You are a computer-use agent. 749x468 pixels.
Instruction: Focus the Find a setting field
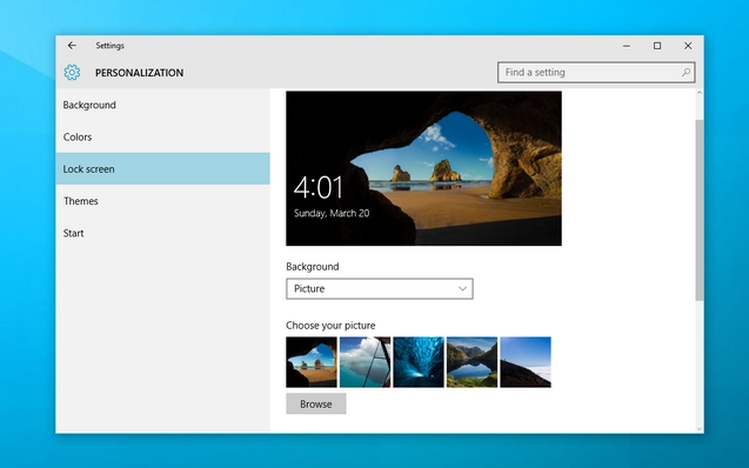click(x=596, y=72)
